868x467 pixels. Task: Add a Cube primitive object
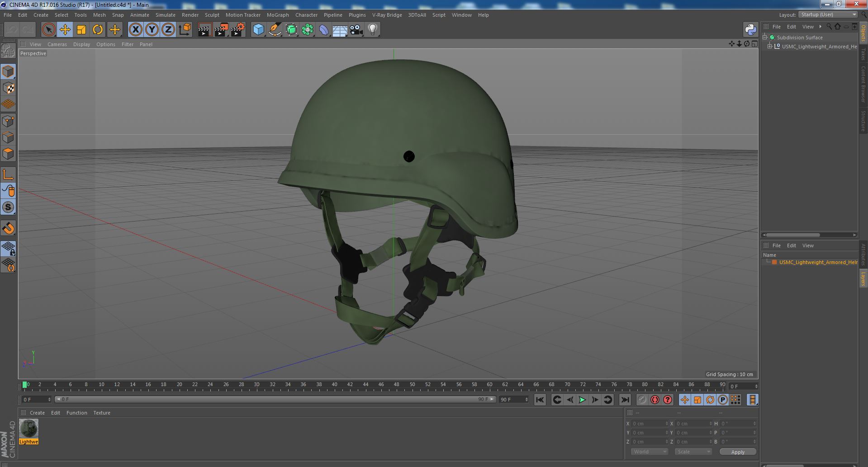pyautogui.click(x=258, y=30)
